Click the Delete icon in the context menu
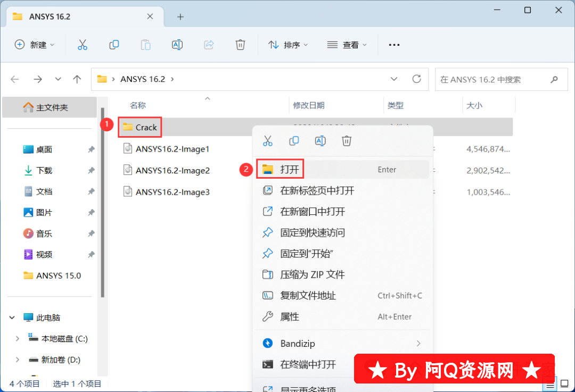 (x=347, y=141)
